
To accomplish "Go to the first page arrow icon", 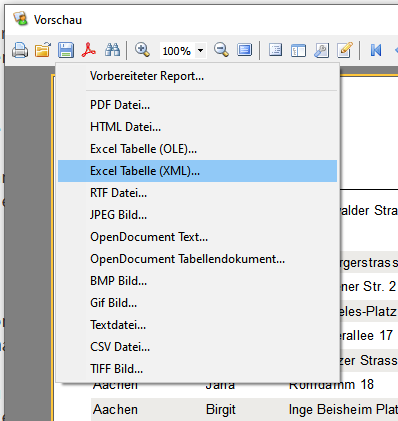I will [376, 51].
